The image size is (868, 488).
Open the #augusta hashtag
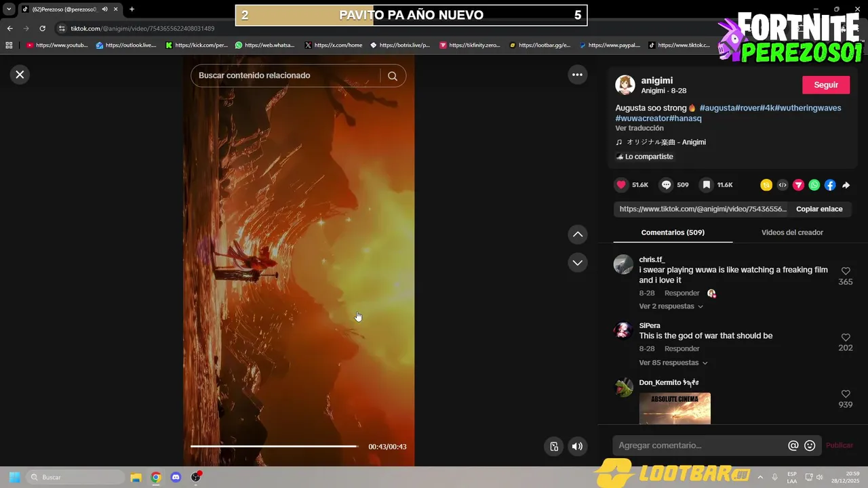[717, 108]
